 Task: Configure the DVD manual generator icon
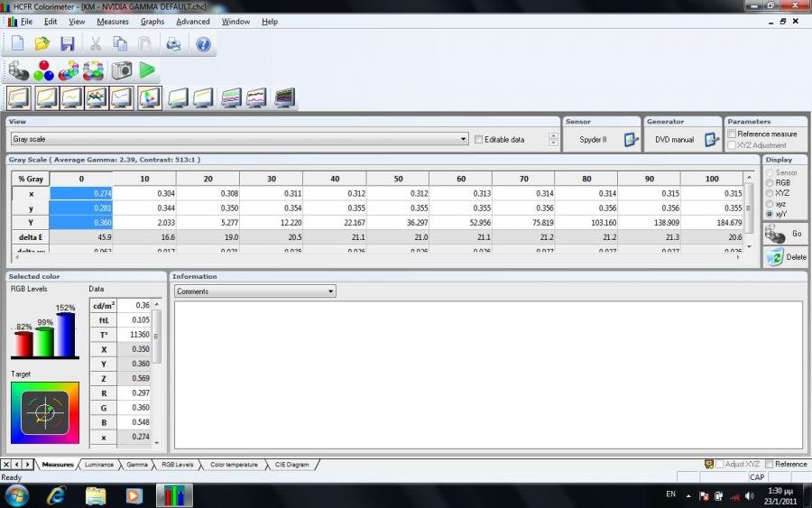click(x=712, y=140)
